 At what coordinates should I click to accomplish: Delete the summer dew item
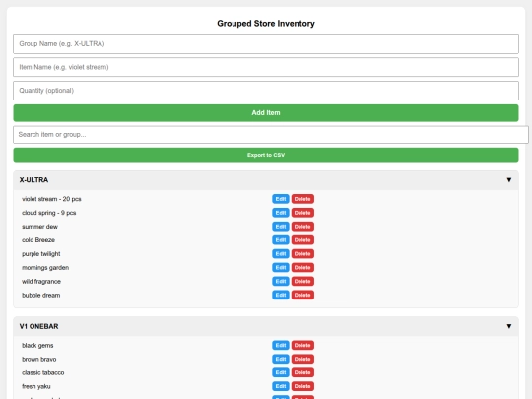[302, 227]
